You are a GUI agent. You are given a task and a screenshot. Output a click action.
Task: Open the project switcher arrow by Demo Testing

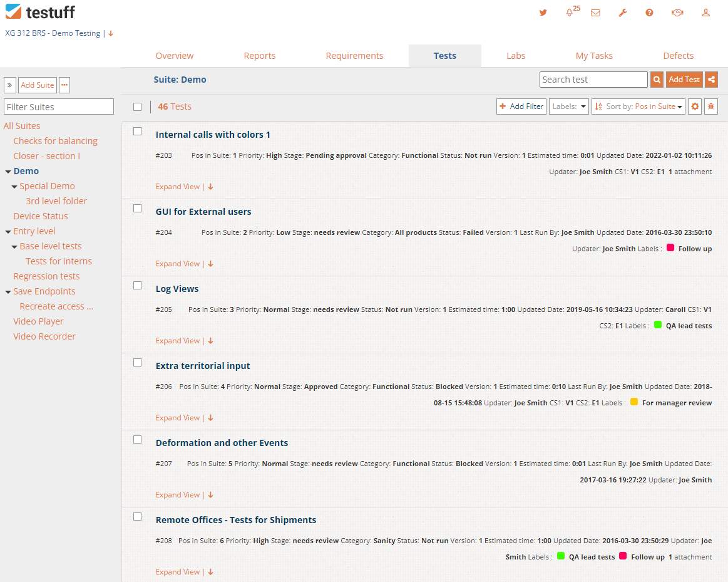[111, 33]
